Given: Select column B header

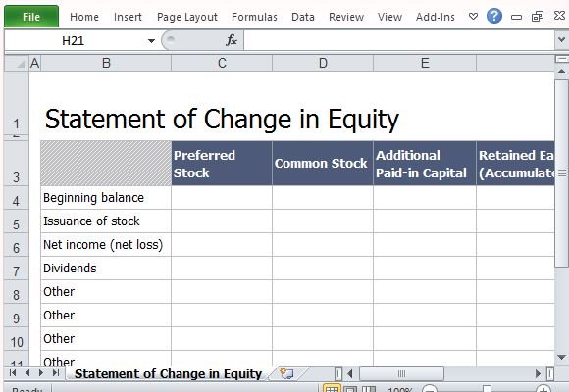Looking at the screenshot, I should pos(106,63).
